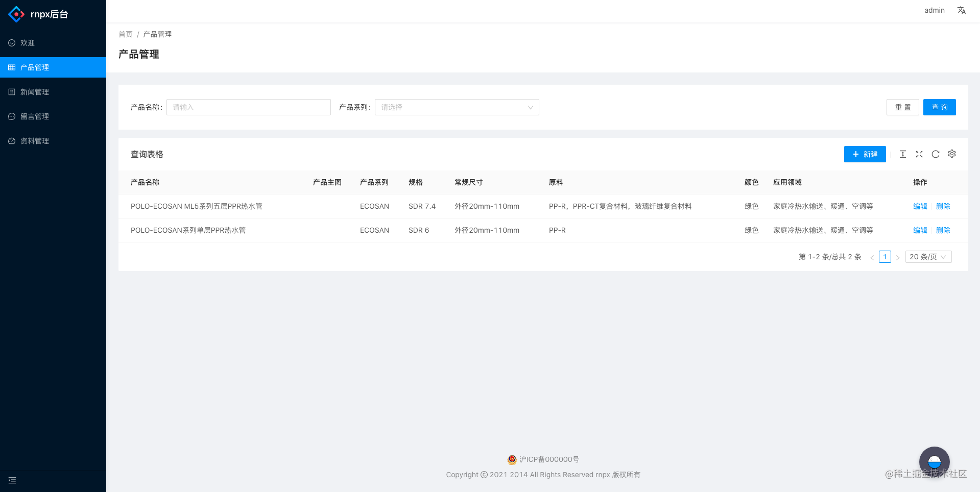This screenshot has height=492, width=980.
Task: Click the 新建 button
Action: [x=865, y=154]
